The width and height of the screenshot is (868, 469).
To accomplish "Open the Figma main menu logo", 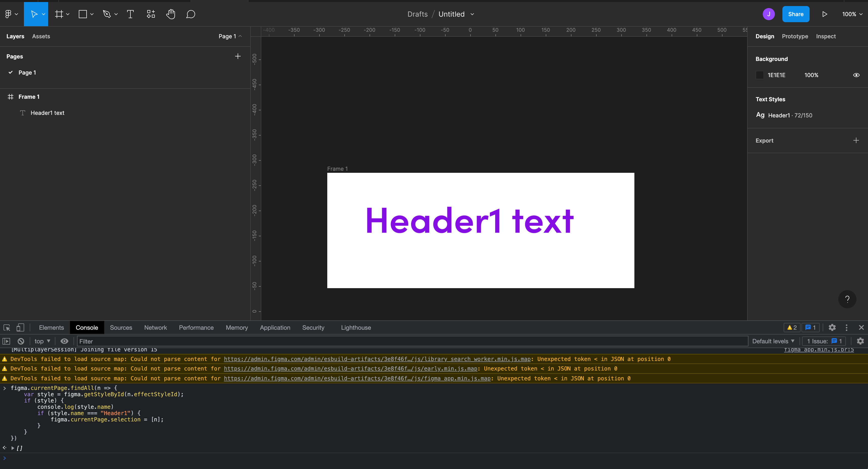I will coord(8,14).
